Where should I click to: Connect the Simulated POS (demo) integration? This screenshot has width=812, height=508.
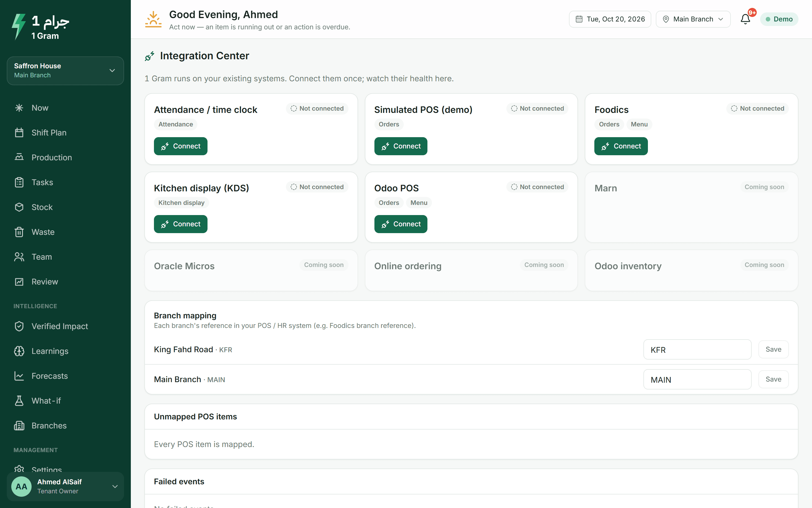401,146
